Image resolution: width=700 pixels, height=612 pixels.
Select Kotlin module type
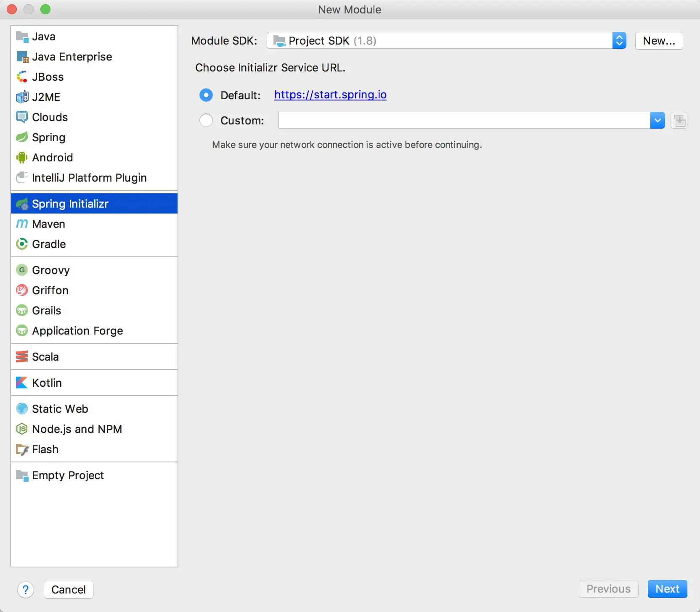click(94, 383)
